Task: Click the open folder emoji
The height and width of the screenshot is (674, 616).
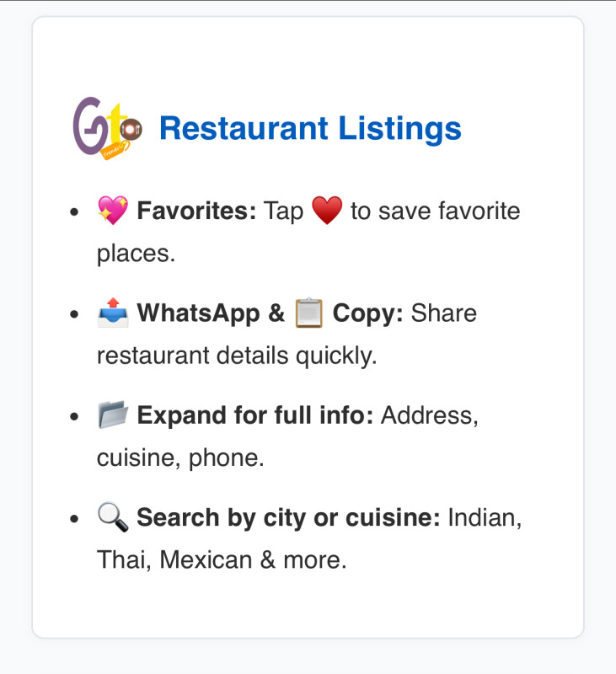Action: click(113, 415)
